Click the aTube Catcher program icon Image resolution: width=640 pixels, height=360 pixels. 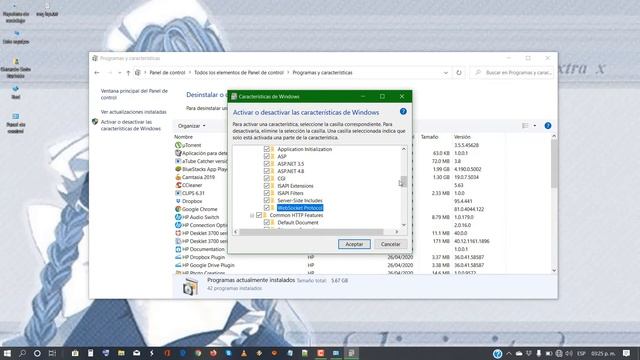point(178,161)
